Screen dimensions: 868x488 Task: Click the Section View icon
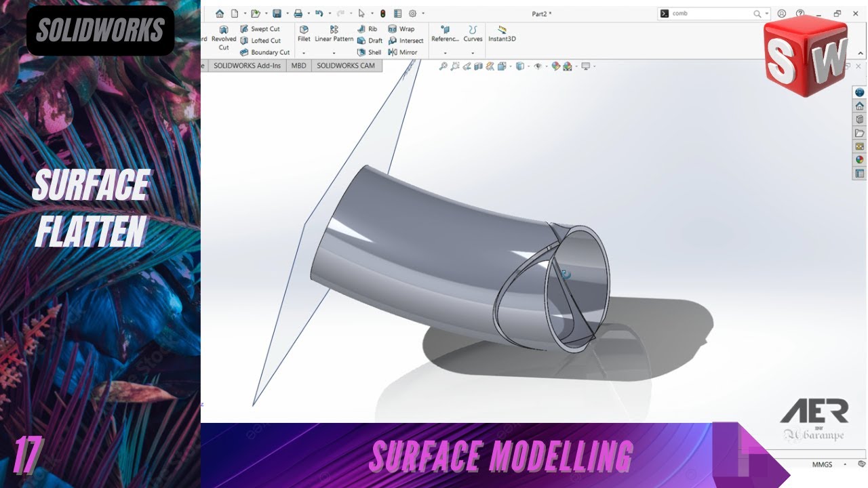[x=478, y=66]
